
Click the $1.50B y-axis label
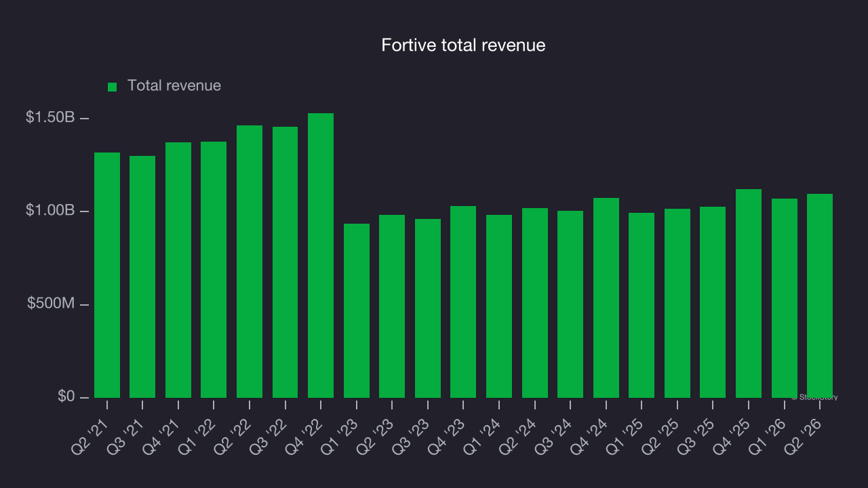50,117
